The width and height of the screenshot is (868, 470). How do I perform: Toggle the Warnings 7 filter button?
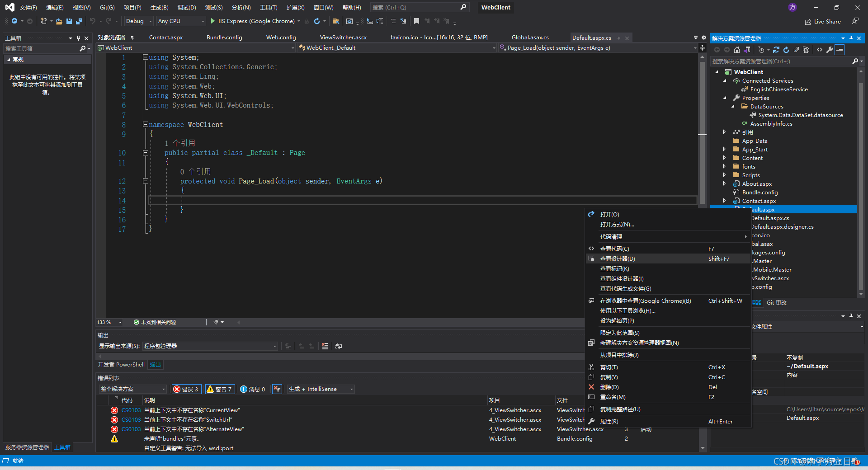(220, 389)
